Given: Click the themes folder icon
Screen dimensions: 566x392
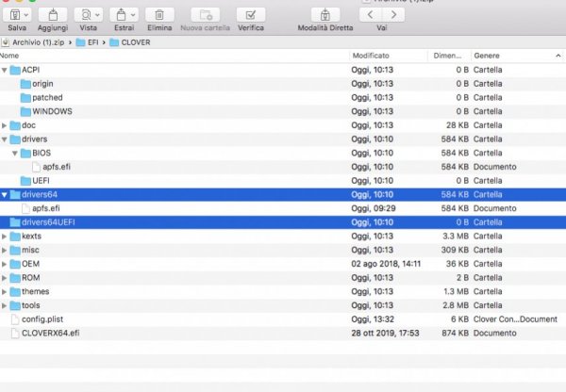Looking at the screenshot, I should tap(15, 292).
